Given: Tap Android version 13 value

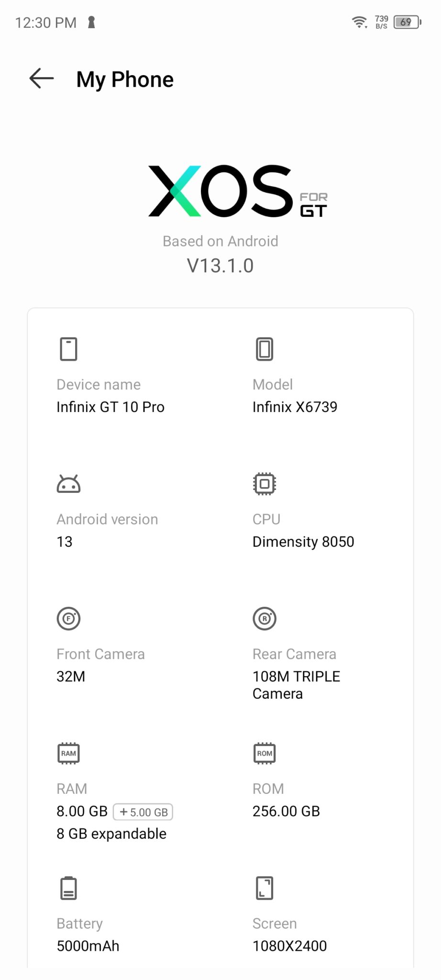Looking at the screenshot, I should click(65, 542).
